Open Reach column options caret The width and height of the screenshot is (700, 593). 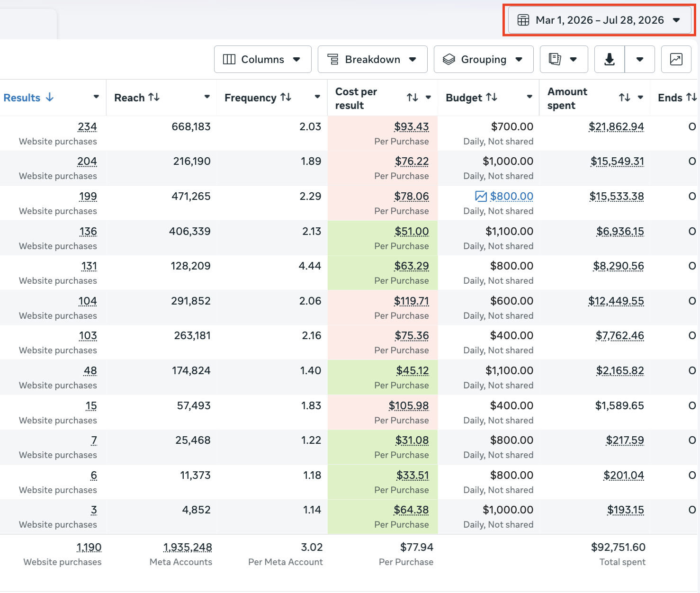click(x=207, y=97)
